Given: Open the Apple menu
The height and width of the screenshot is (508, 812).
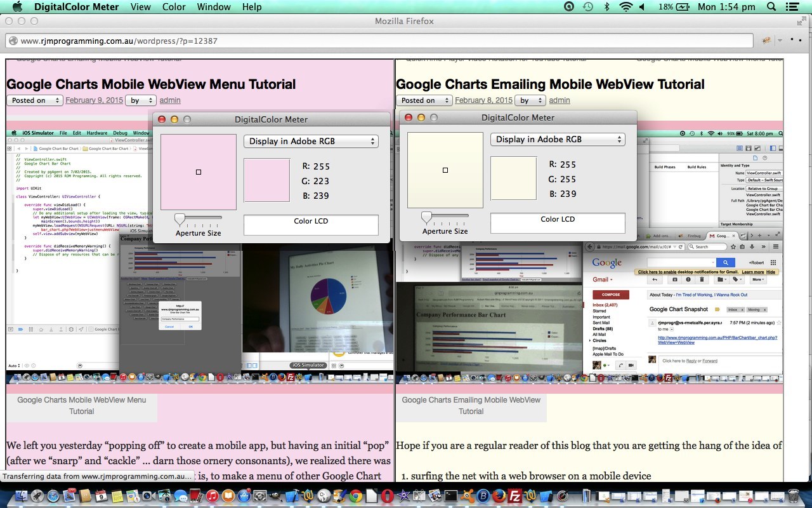Looking at the screenshot, I should (17, 7).
